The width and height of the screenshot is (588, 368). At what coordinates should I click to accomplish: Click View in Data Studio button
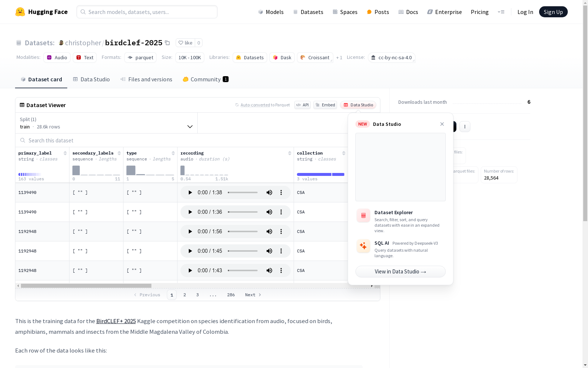pos(401,272)
